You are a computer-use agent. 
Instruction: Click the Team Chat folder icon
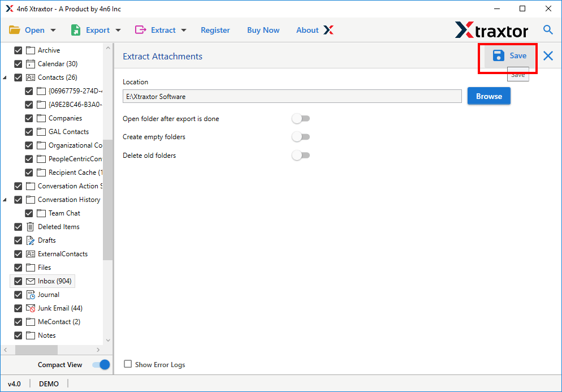(41, 213)
